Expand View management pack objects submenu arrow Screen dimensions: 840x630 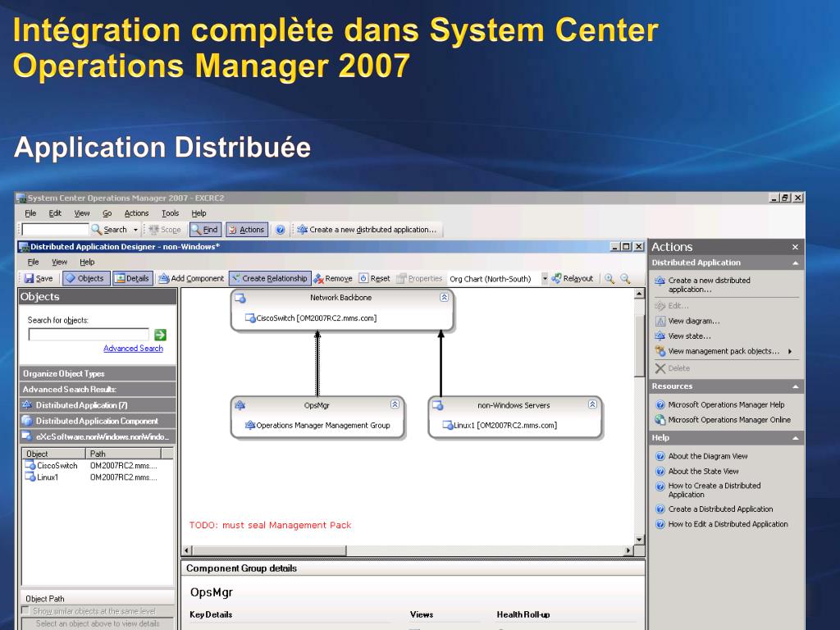tap(790, 351)
